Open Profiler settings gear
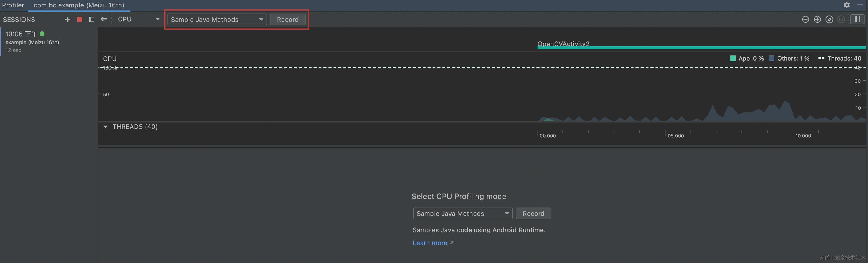This screenshot has width=868, height=263. click(847, 5)
